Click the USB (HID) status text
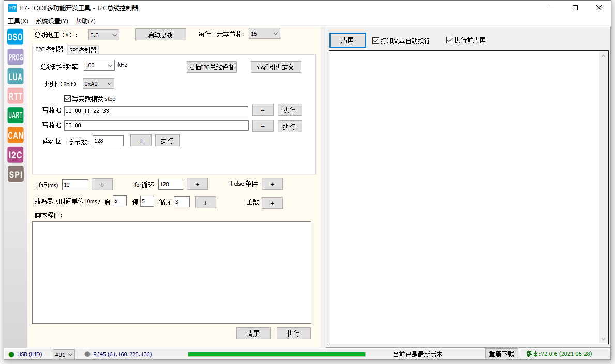This screenshot has height=364, width=615. [x=29, y=354]
